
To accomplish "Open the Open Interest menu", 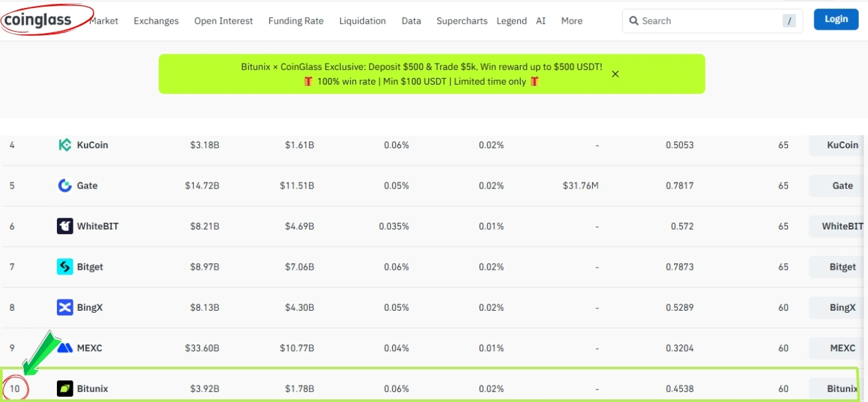I will 224,21.
